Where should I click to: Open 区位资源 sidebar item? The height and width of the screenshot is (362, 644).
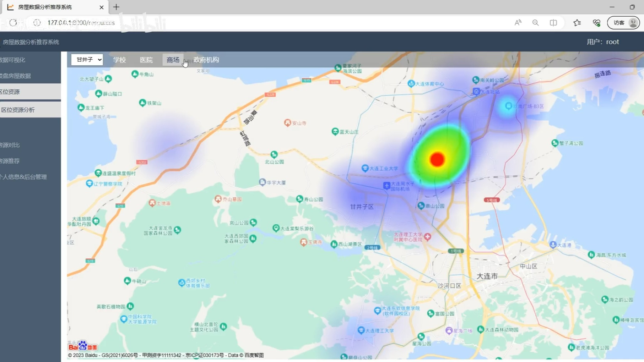30,92
